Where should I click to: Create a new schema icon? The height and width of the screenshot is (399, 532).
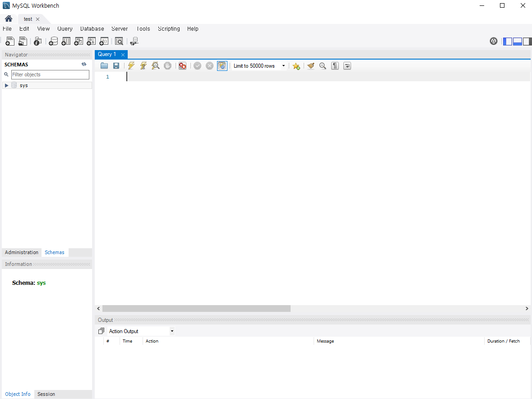coord(53,41)
